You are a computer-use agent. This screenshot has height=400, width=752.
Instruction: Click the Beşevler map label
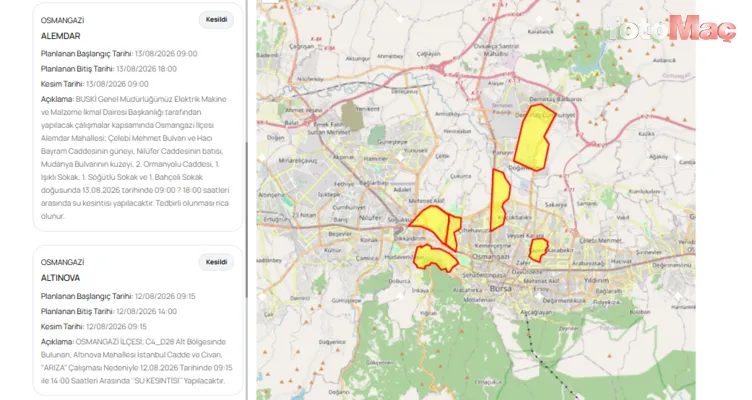[340, 234]
